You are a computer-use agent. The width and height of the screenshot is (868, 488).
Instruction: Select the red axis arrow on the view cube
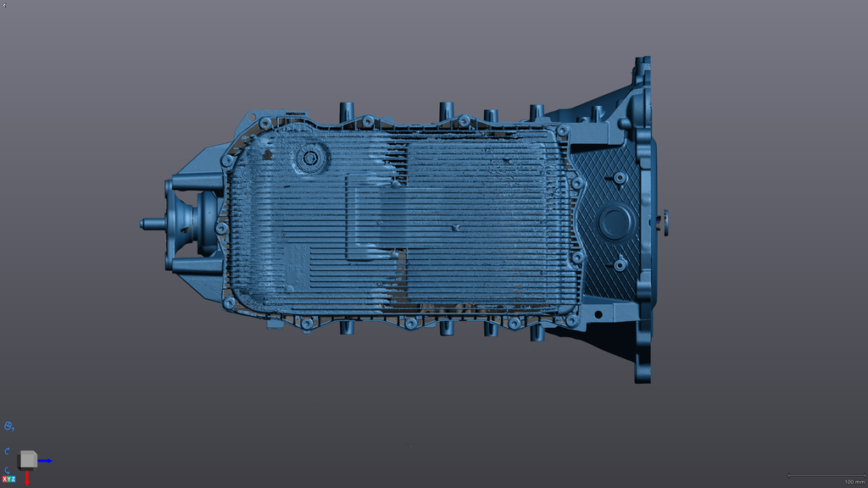pos(27,479)
